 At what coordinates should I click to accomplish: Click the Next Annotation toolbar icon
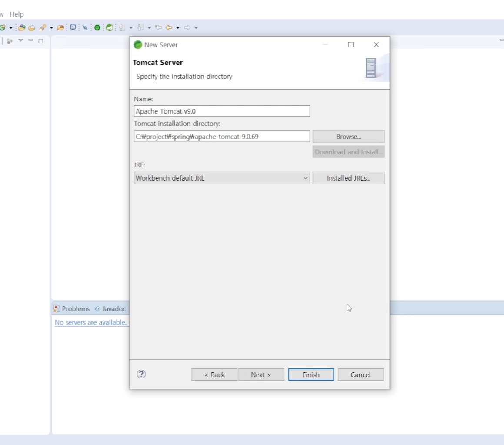[x=122, y=28]
